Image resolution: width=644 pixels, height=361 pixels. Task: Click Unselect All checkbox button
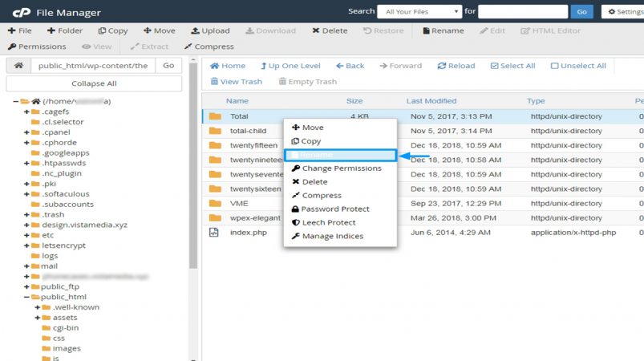click(578, 66)
